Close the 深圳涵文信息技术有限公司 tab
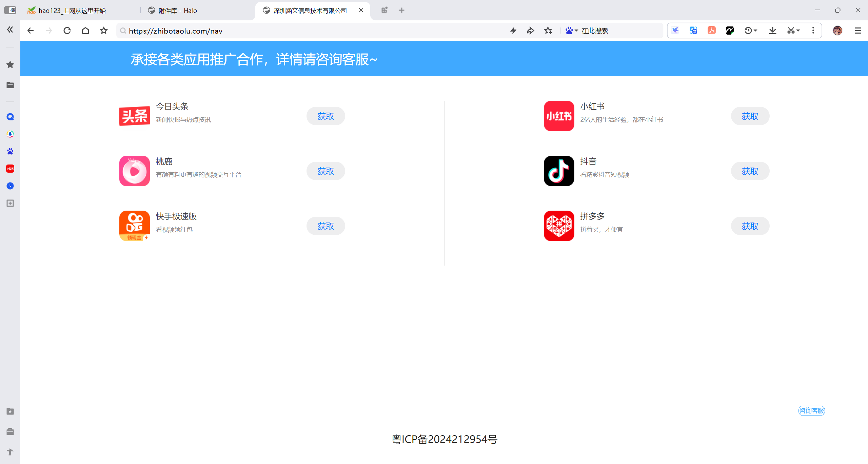Viewport: 868px width, 464px height. 361,10
